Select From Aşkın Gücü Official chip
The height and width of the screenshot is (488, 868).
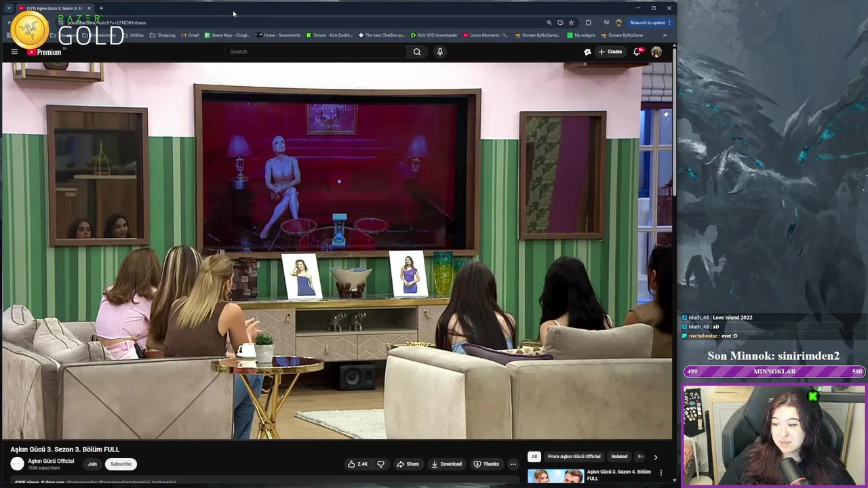[x=574, y=457]
